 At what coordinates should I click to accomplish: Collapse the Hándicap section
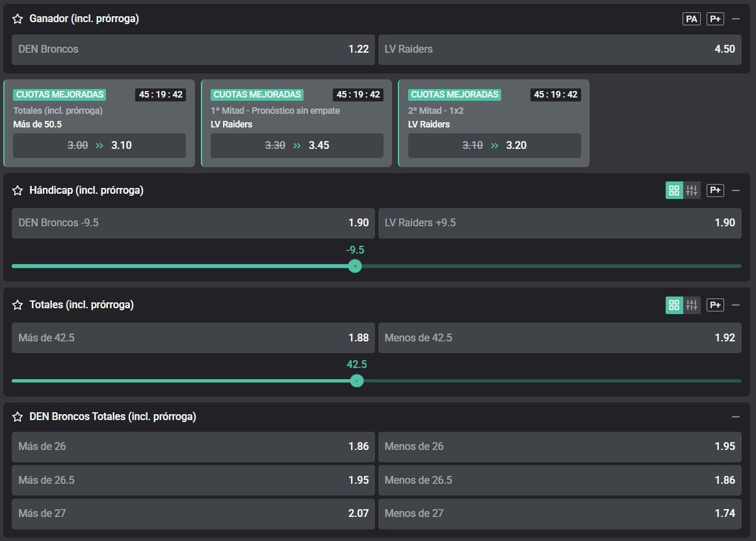click(736, 191)
